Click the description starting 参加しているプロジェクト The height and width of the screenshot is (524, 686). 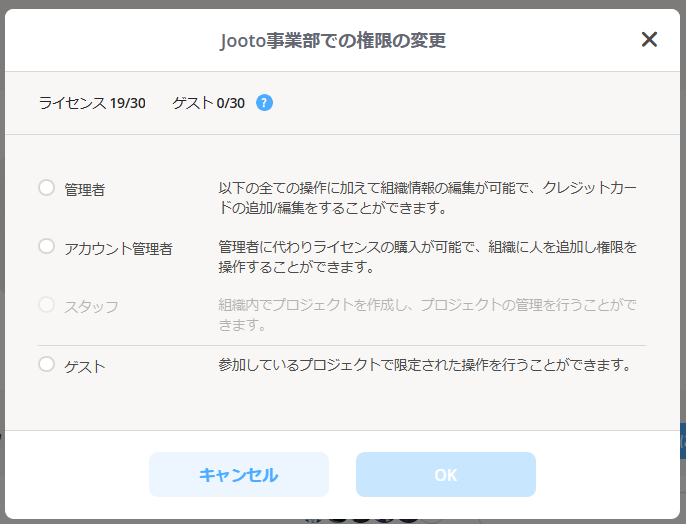tap(425, 364)
